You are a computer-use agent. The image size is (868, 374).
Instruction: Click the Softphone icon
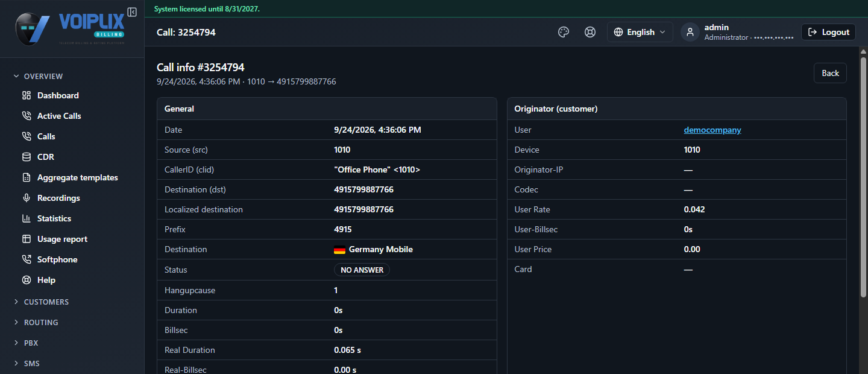[27, 259]
